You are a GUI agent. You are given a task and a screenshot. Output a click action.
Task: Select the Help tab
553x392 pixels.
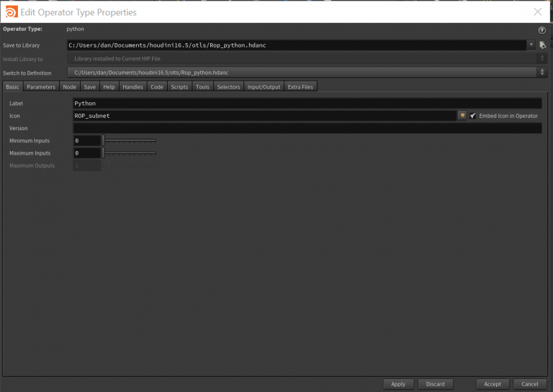(x=109, y=87)
